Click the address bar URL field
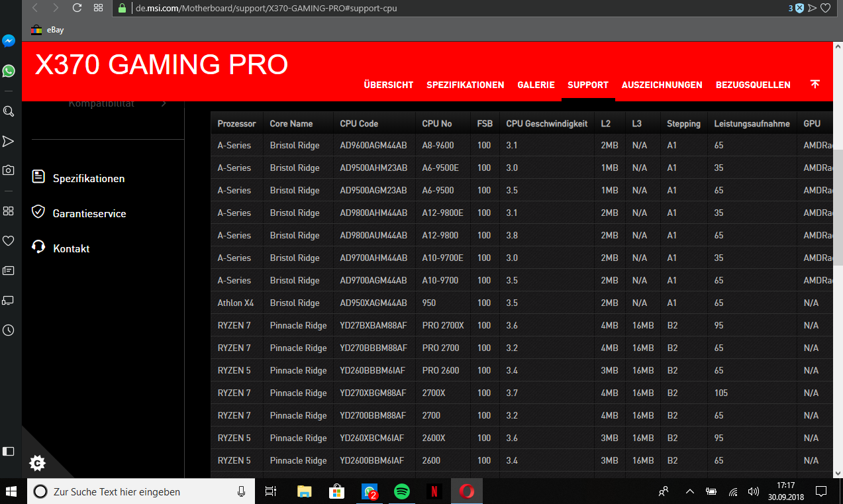This screenshot has width=843, height=504. tap(450, 9)
